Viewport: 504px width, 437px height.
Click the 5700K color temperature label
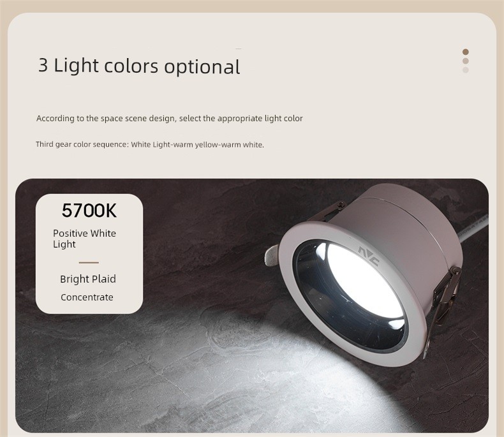pos(89,211)
